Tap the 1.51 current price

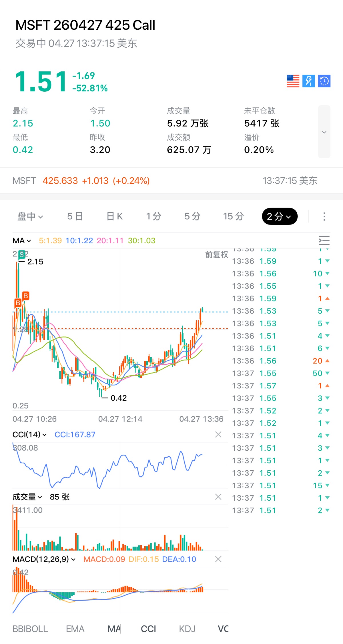click(41, 82)
